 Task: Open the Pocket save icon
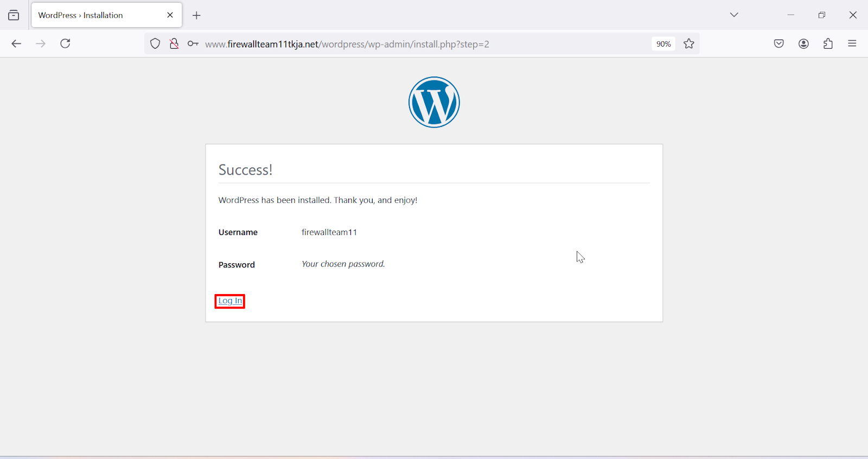point(779,44)
